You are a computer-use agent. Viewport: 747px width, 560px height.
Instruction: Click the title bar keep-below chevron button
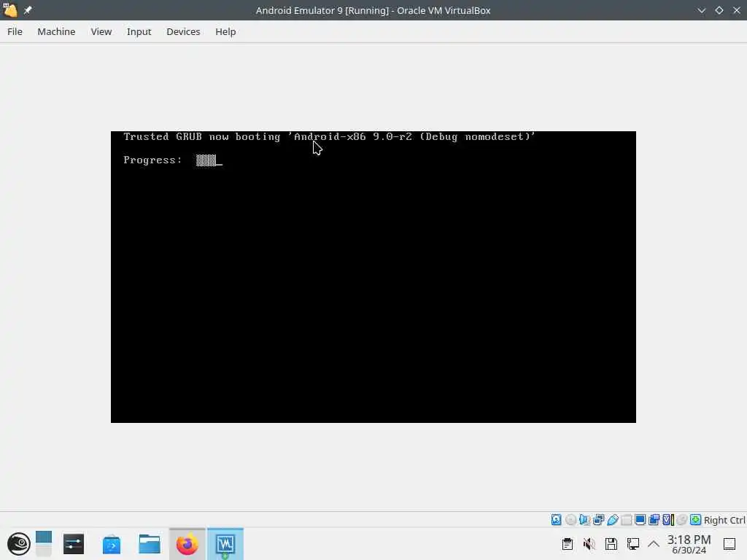(701, 10)
